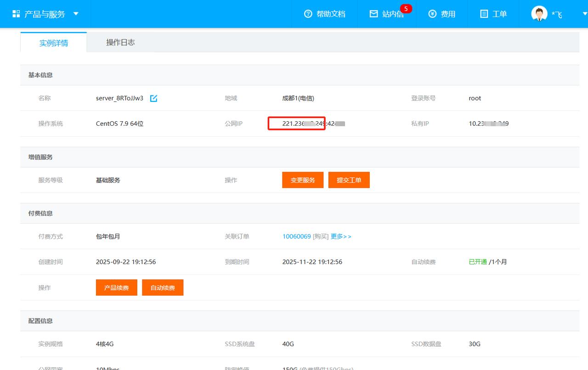Image resolution: width=588 pixels, height=370 pixels.
Task: Expand 更多>> to show more orders
Action: (341, 236)
